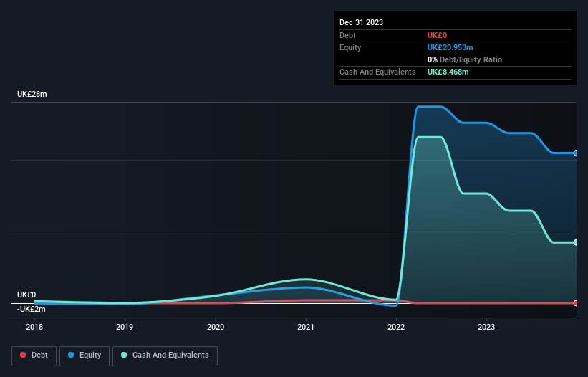Click the 2020 axis label
The image size is (588, 377).
pos(216,327)
